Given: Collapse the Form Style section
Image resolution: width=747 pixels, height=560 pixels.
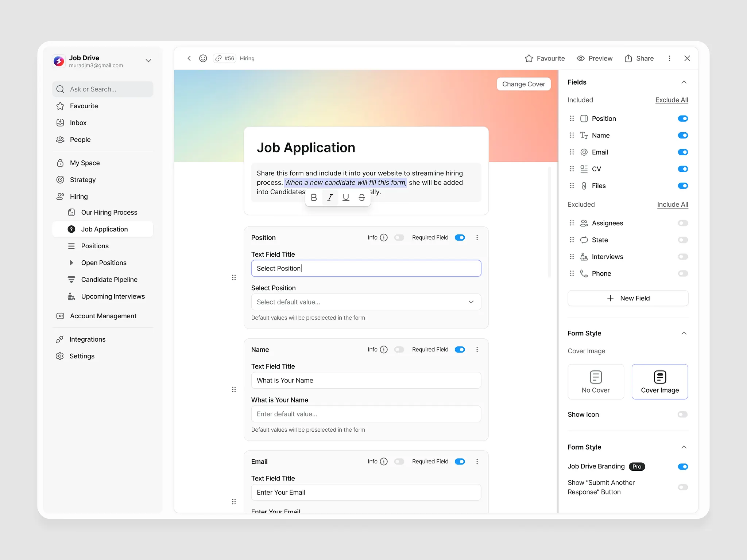Looking at the screenshot, I should (x=684, y=333).
